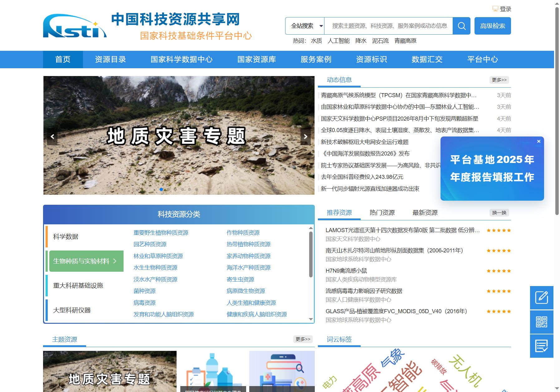Open 重要野生植物种质资源 link
Viewport: 560px width, 392px height.
tap(161, 233)
